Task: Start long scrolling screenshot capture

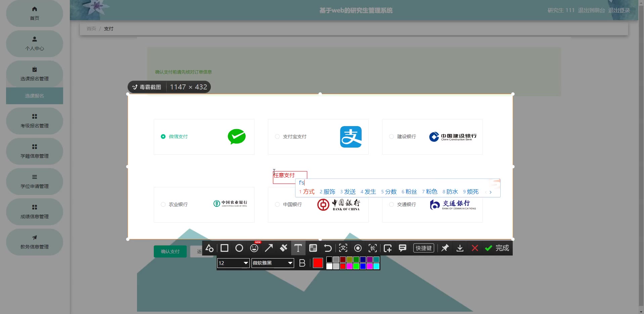Action: (373, 248)
